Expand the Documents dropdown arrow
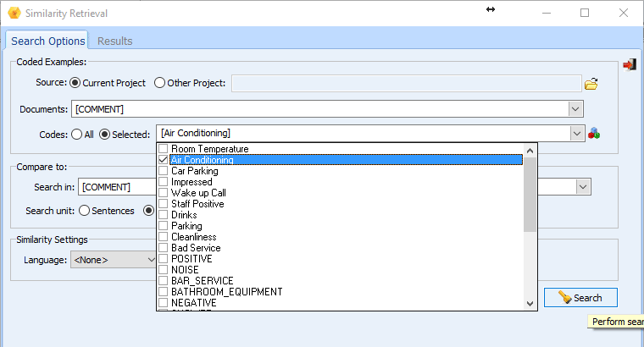Image resolution: width=644 pixels, height=347 pixels. tap(576, 108)
